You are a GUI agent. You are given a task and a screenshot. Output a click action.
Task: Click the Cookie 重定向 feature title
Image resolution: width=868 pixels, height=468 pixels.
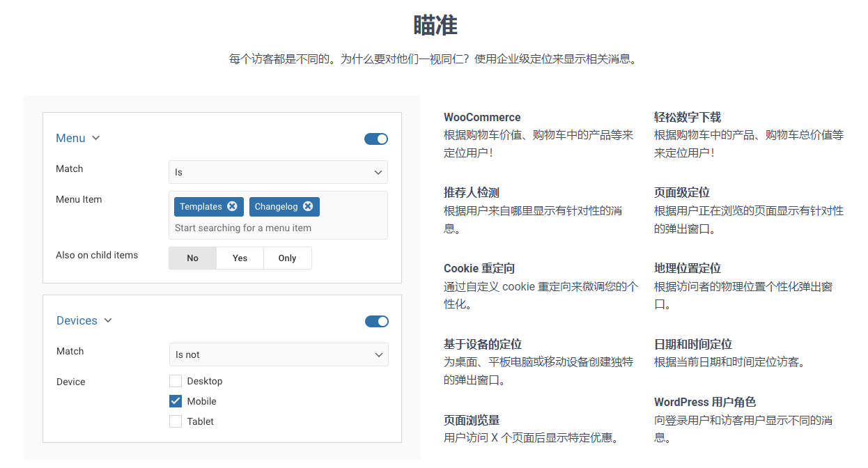coord(479,268)
